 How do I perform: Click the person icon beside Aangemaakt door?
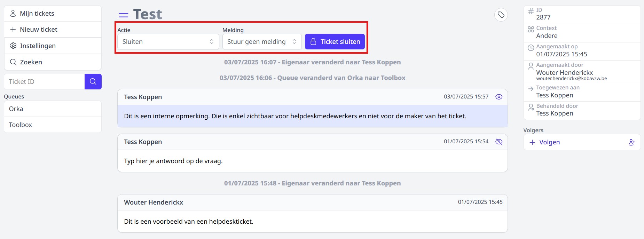pos(531,66)
